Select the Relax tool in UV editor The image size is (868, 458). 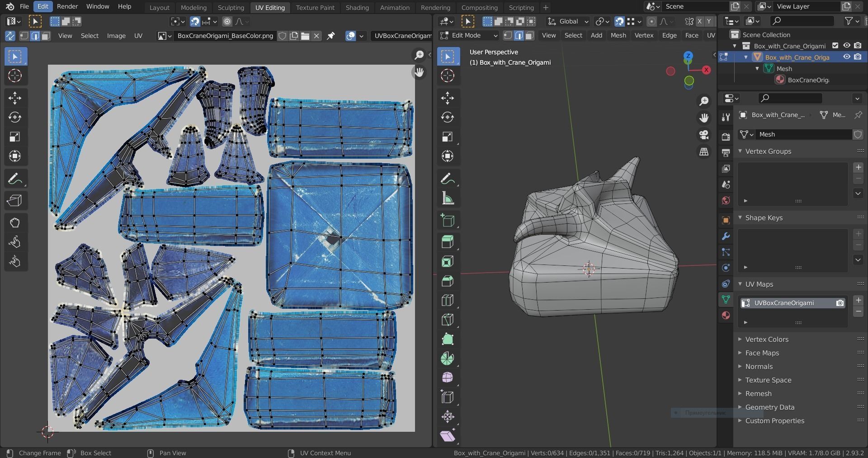(x=15, y=242)
